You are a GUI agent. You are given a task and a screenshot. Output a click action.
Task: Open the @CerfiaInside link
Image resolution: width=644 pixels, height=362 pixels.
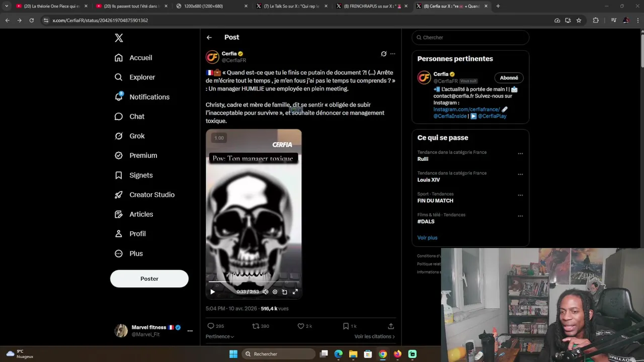pos(450,116)
